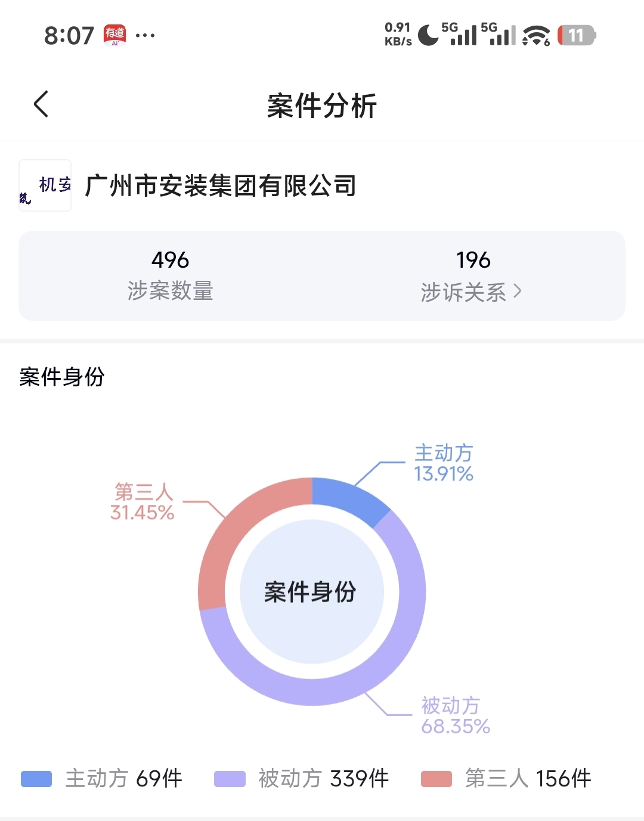
Task: Tap the 196 涉诉关系 count
Action: tap(473, 260)
